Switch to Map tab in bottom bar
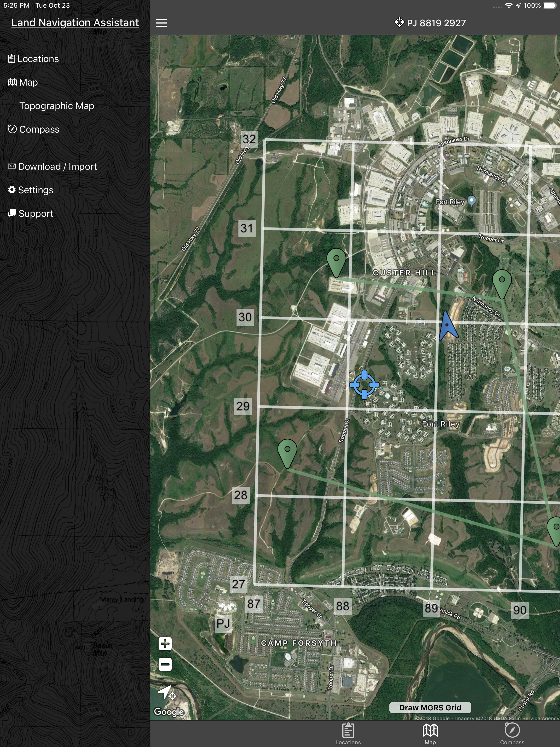The width and height of the screenshot is (560, 747). tap(430, 733)
